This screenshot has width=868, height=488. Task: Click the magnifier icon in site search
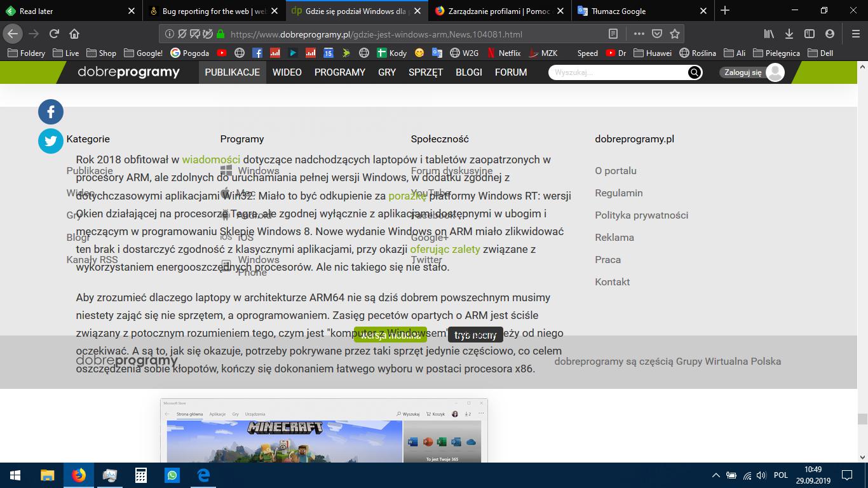(695, 72)
